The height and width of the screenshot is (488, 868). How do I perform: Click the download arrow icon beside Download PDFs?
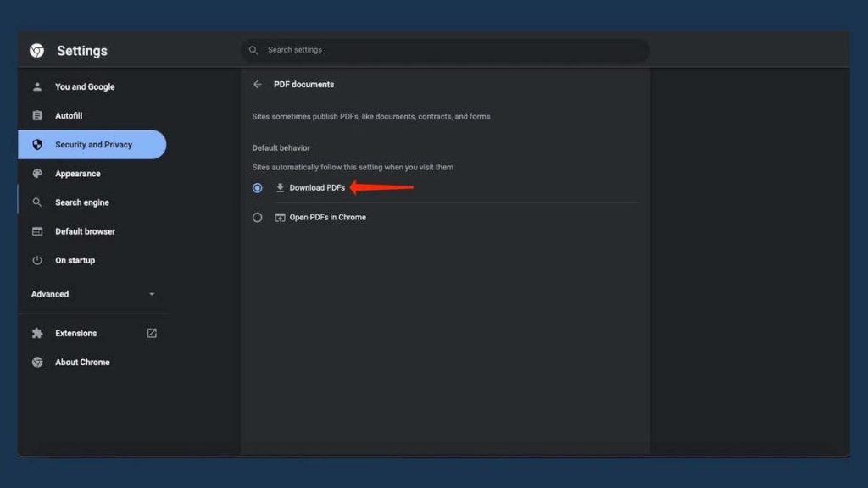pyautogui.click(x=280, y=187)
